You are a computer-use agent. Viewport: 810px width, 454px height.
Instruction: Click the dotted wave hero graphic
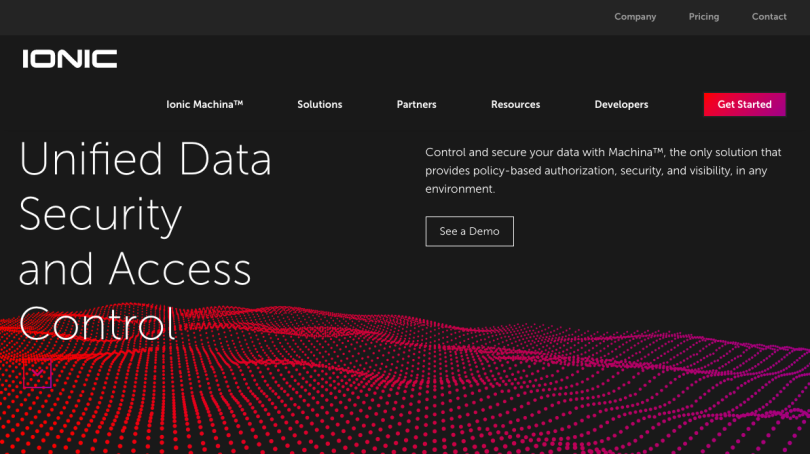pos(405,380)
